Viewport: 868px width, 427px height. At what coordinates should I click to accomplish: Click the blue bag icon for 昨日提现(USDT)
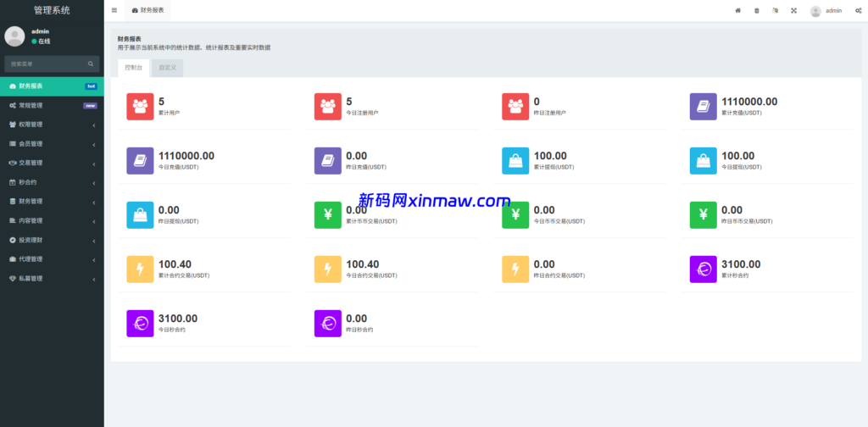[140, 214]
